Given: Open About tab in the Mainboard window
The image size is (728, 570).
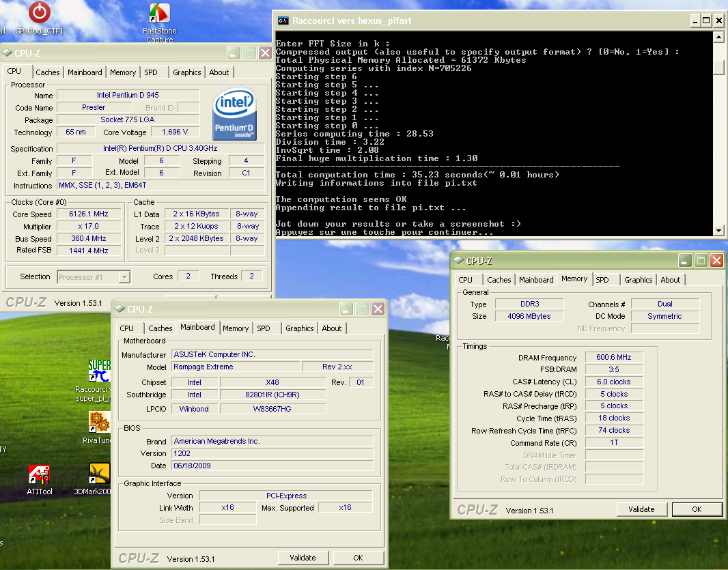Looking at the screenshot, I should click(x=331, y=328).
